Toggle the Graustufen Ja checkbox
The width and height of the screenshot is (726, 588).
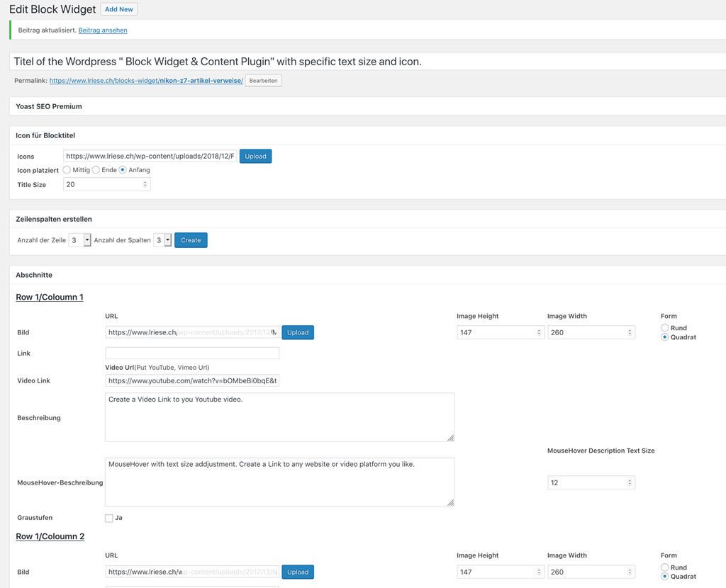point(108,518)
